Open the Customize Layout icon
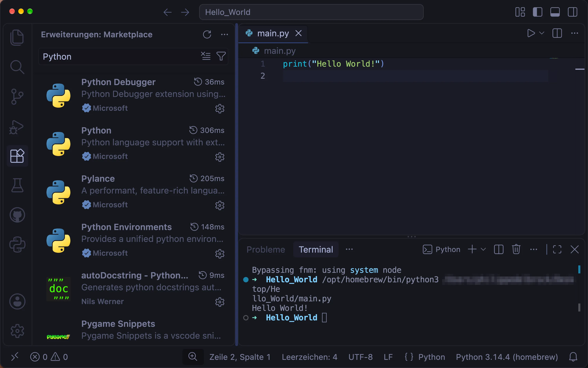Image resolution: width=588 pixels, height=368 pixels. click(520, 12)
